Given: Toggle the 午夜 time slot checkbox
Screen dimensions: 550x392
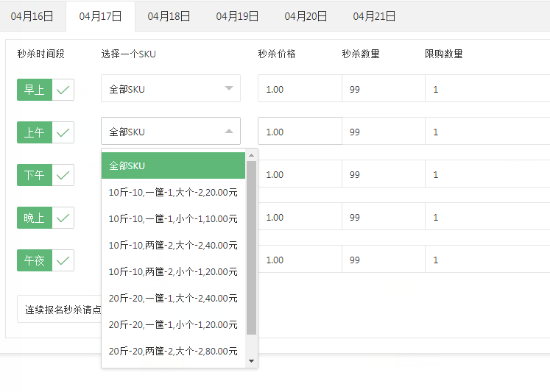Looking at the screenshot, I should (x=46, y=260).
